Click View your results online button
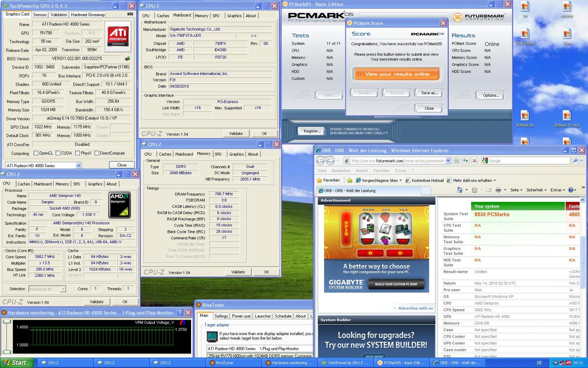Screen dimensions: 588x368 coord(397,74)
